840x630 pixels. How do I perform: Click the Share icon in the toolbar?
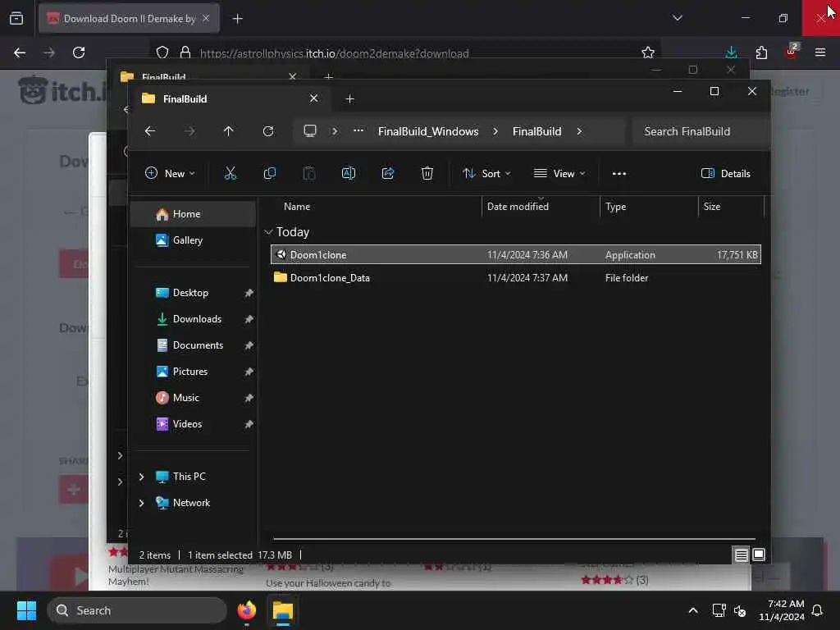pyautogui.click(x=388, y=174)
